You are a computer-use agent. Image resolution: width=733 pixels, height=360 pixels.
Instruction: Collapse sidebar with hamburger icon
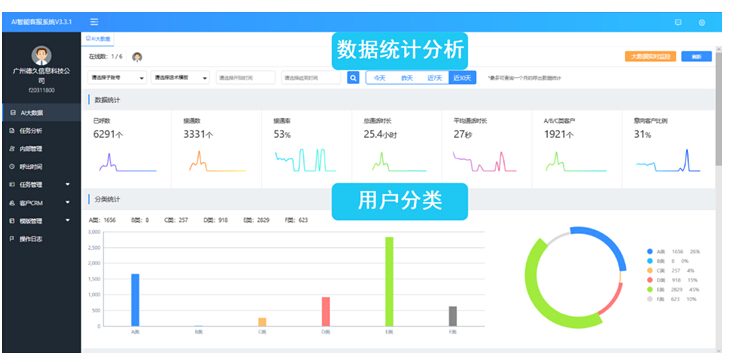[94, 22]
